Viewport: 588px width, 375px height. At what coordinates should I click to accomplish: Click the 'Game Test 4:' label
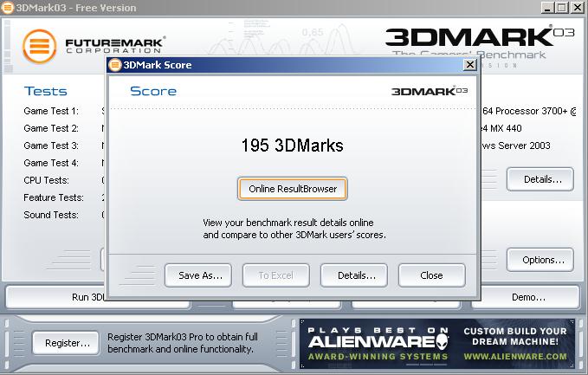pyautogui.click(x=51, y=163)
